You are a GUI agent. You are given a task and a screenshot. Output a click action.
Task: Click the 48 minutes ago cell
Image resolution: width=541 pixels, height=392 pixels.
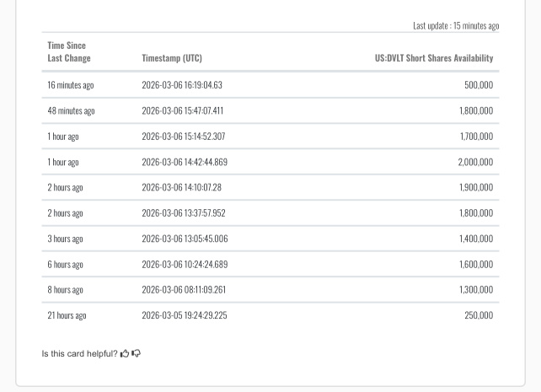click(71, 110)
